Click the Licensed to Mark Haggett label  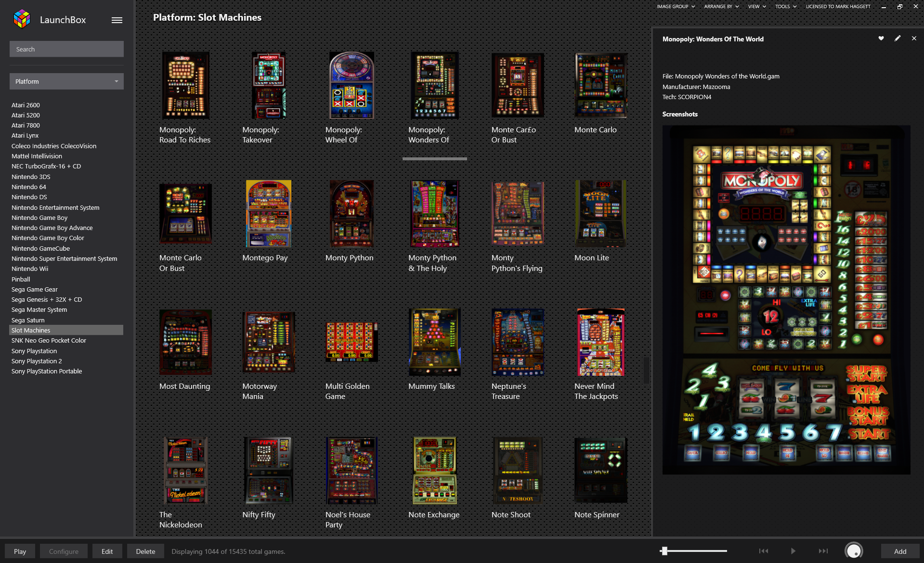pyautogui.click(x=838, y=6)
